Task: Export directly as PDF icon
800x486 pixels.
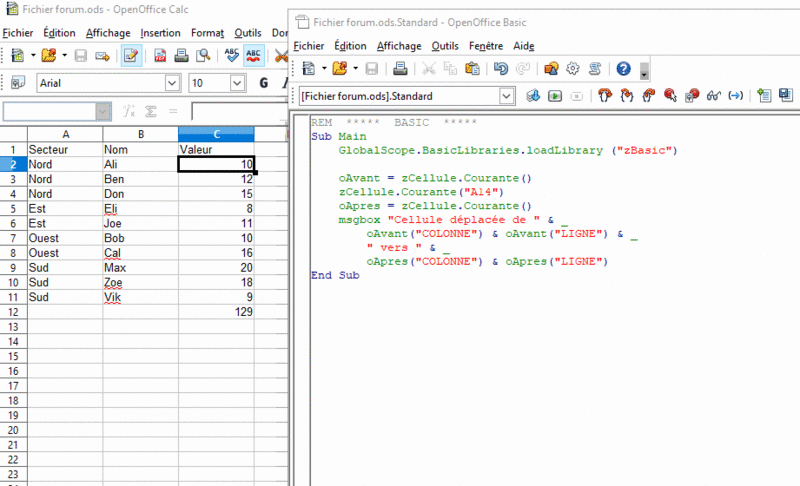Action: coord(160,56)
